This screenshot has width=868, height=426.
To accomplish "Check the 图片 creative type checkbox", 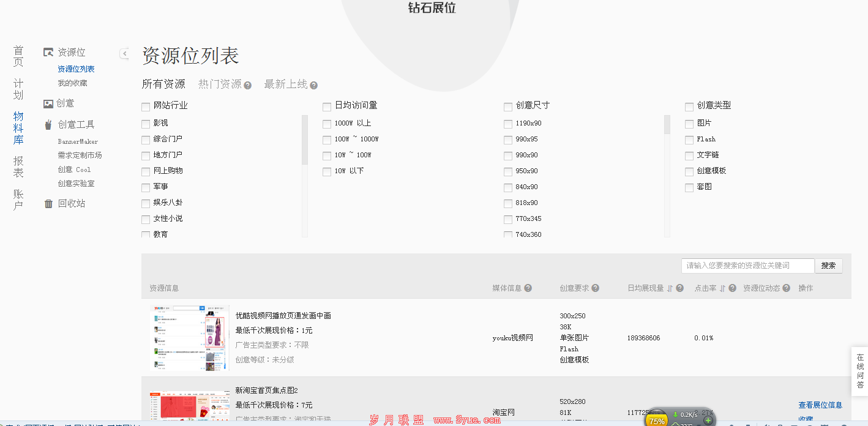I will click(x=689, y=124).
